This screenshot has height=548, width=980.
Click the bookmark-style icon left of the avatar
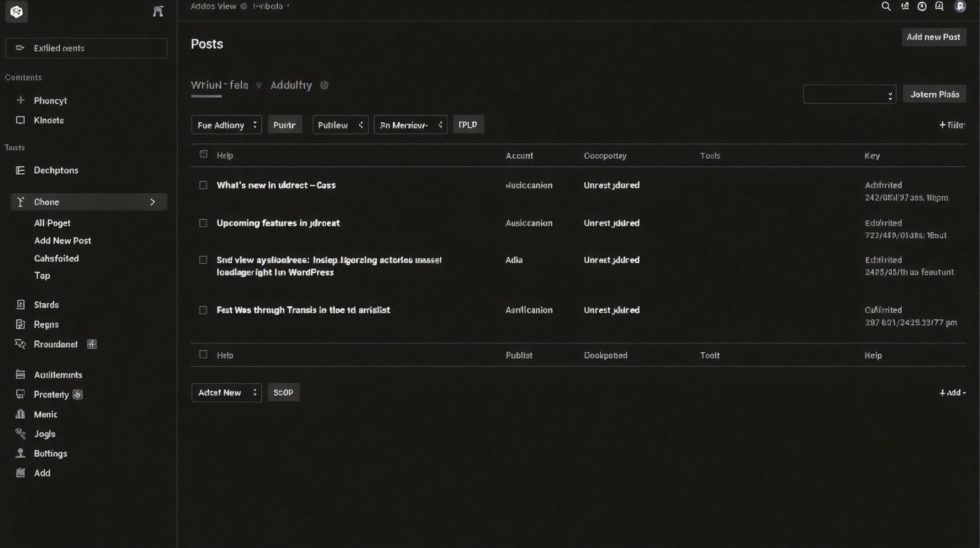[x=939, y=6]
